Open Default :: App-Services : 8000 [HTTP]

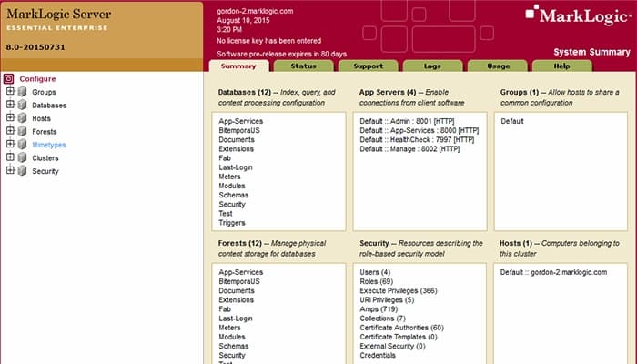coord(419,130)
